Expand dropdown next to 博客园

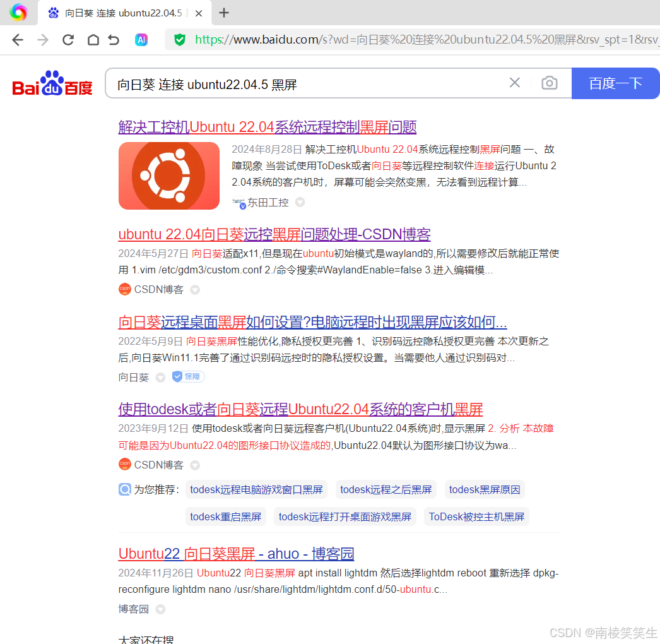click(x=160, y=609)
